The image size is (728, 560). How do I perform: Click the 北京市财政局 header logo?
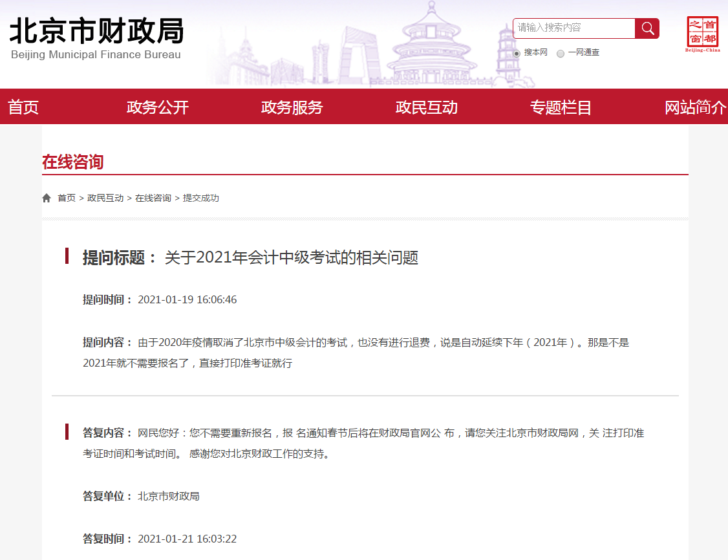tap(96, 31)
